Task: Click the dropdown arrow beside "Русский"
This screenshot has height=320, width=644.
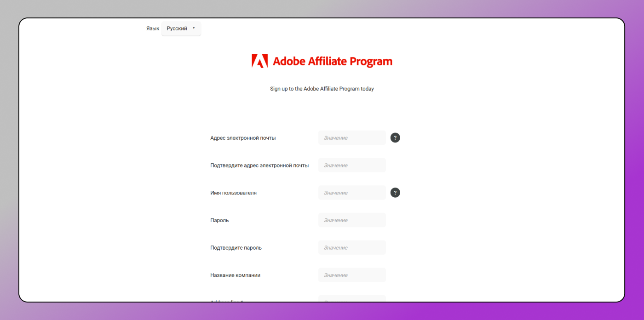Action: pos(195,28)
